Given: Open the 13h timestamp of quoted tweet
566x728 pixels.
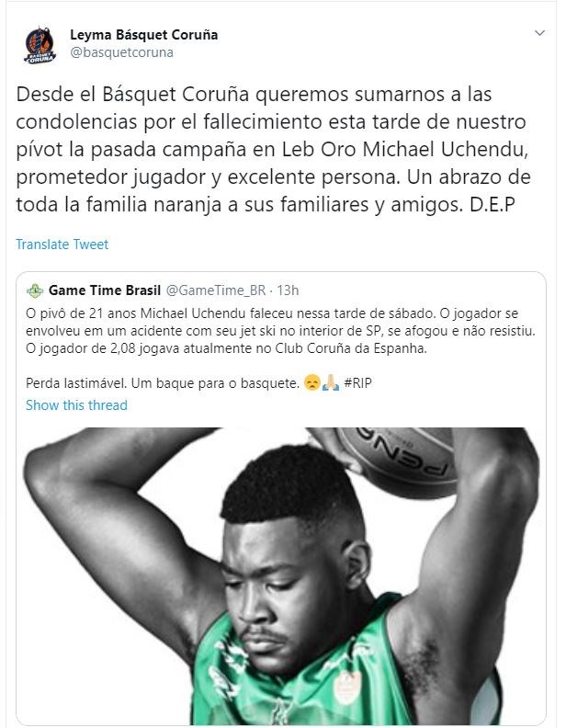Looking at the screenshot, I should tap(288, 290).
